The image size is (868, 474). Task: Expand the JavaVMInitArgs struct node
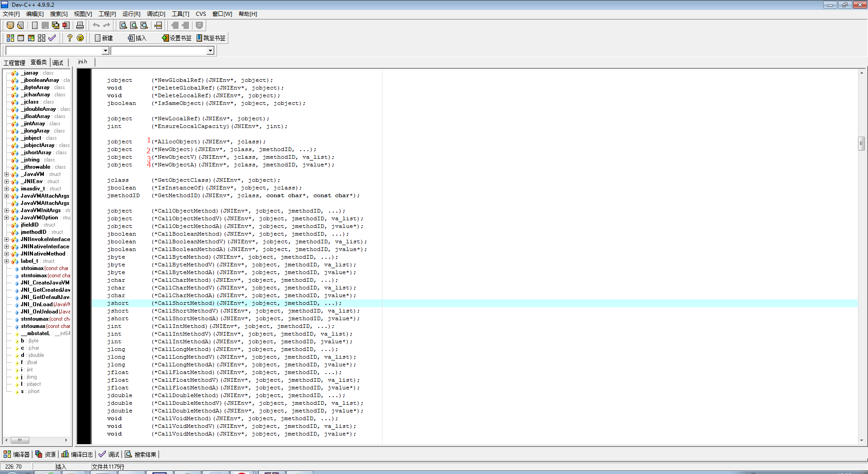[7, 210]
